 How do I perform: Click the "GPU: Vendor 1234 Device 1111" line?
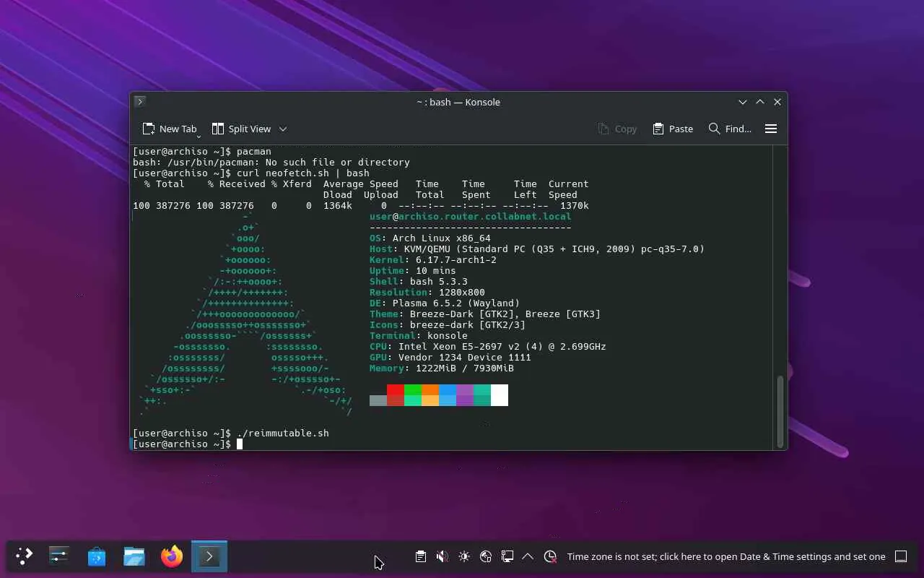(450, 357)
